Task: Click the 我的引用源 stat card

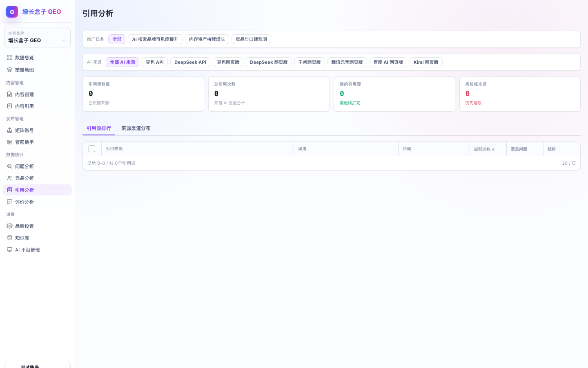Action: tap(394, 94)
